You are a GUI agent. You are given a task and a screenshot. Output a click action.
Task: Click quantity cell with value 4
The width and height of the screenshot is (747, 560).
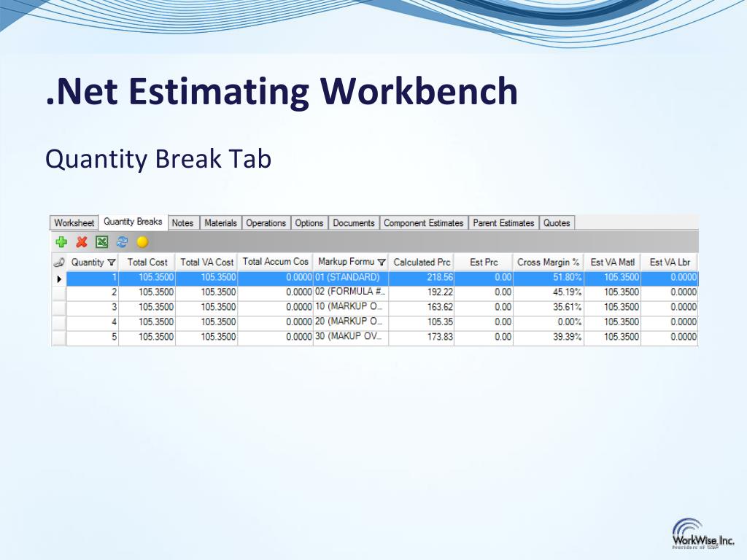93,322
